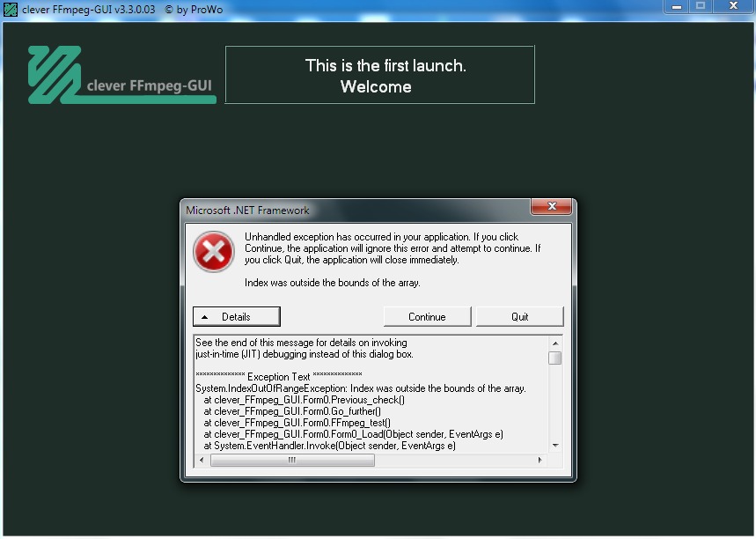Click the 'Form0.Previous_check()' stack trace line
Image resolution: width=756 pixels, height=539 pixels.
coord(305,400)
